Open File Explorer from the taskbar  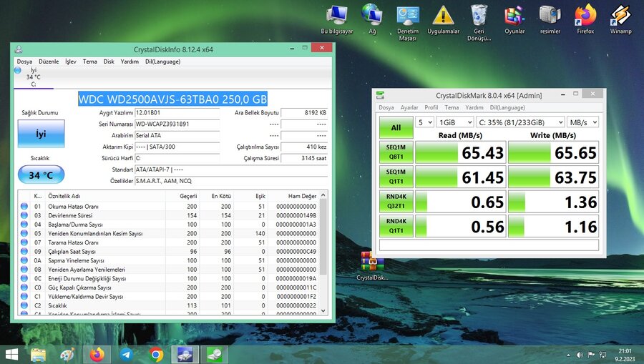pos(38,354)
